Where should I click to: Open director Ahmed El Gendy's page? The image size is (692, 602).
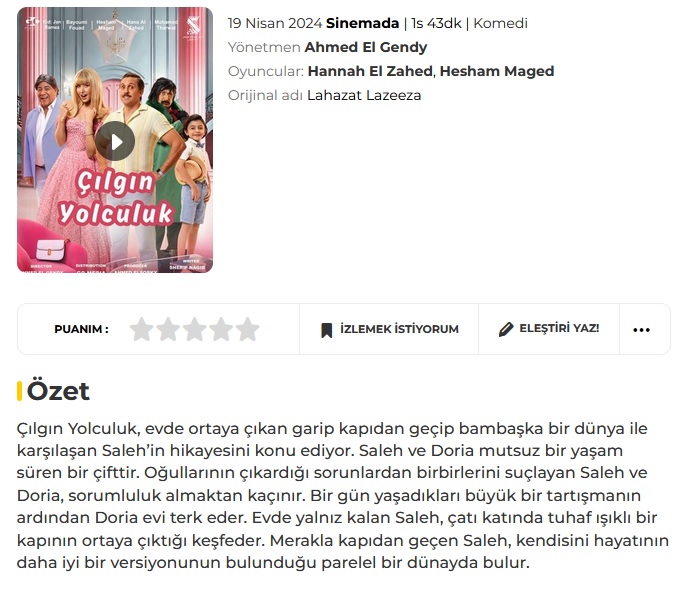[x=366, y=47]
